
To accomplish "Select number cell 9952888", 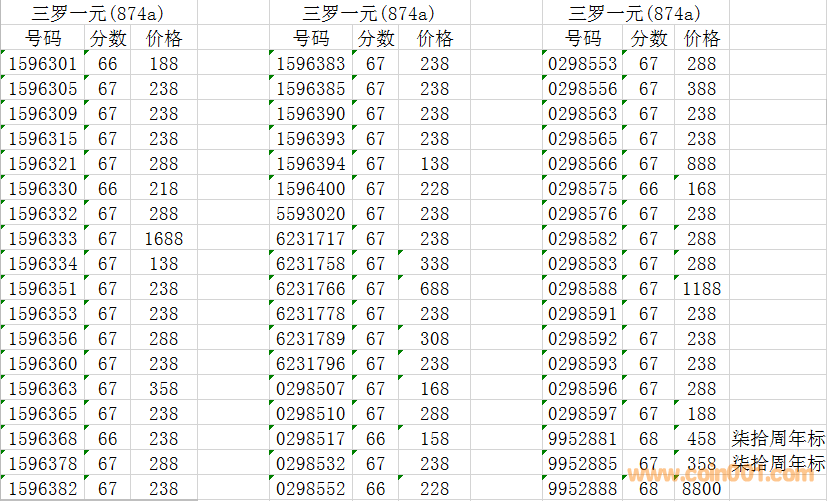I will tap(582, 489).
